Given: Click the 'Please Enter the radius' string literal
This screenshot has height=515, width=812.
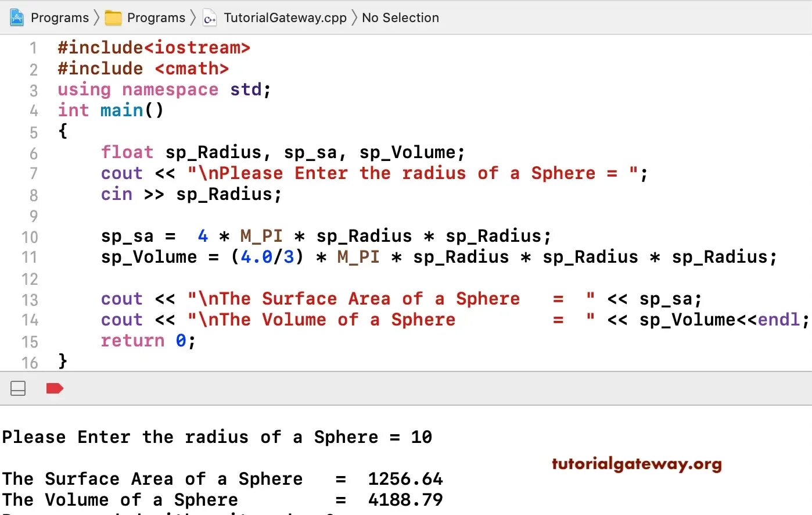Looking at the screenshot, I should (413, 173).
